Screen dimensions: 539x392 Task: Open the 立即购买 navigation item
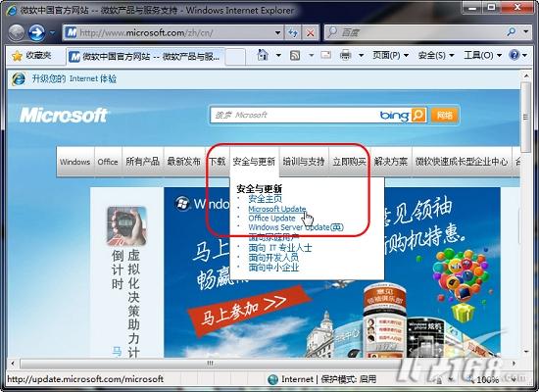tap(349, 162)
